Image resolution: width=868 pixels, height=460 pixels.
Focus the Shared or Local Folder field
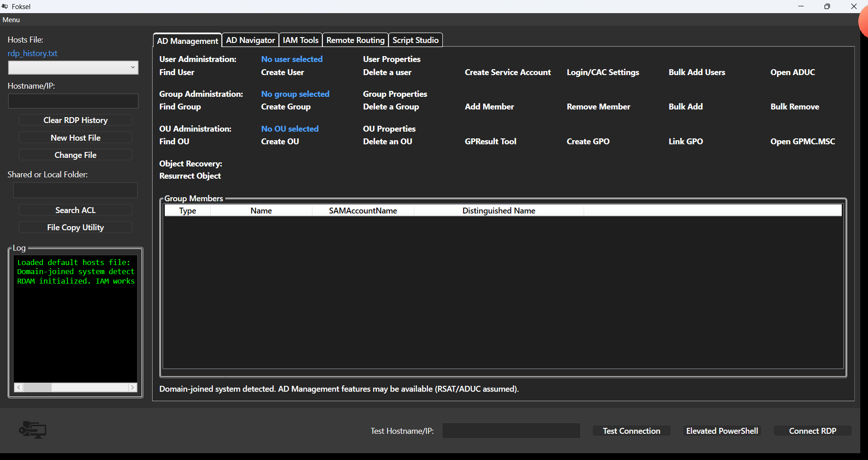[x=75, y=190]
